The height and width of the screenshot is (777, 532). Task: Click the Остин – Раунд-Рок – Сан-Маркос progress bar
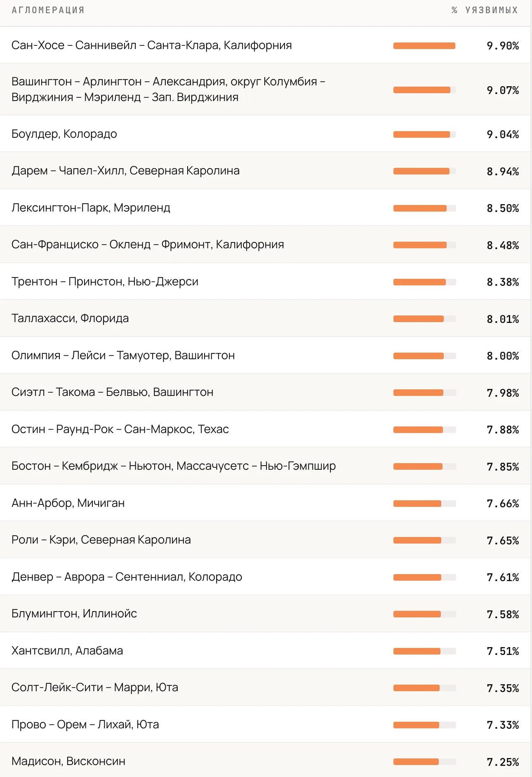pyautogui.click(x=424, y=430)
